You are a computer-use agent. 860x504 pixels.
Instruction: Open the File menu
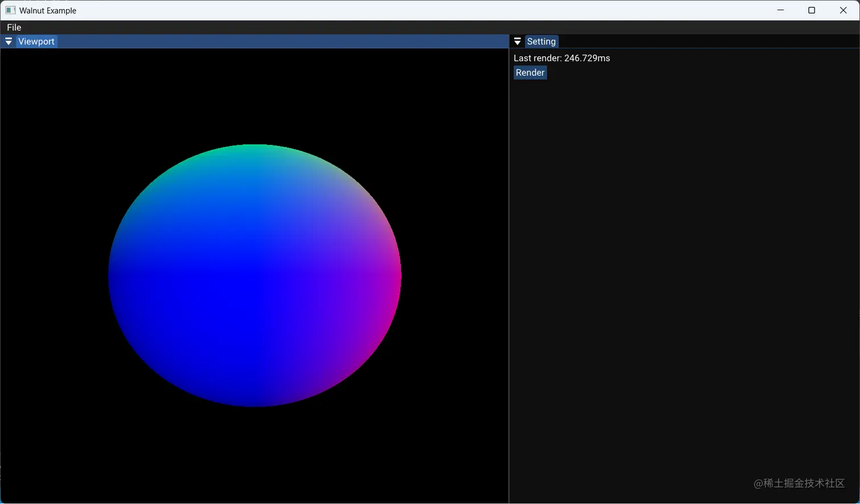click(x=14, y=27)
